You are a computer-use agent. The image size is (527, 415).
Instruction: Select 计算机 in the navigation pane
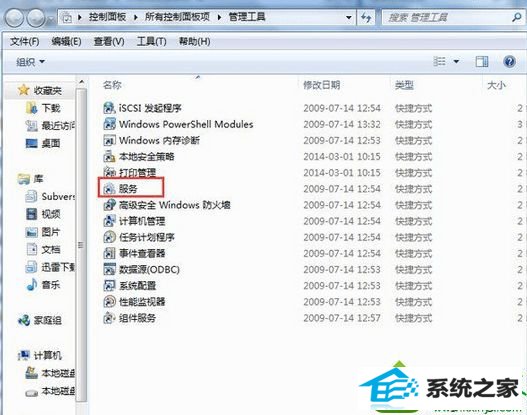click(x=40, y=355)
